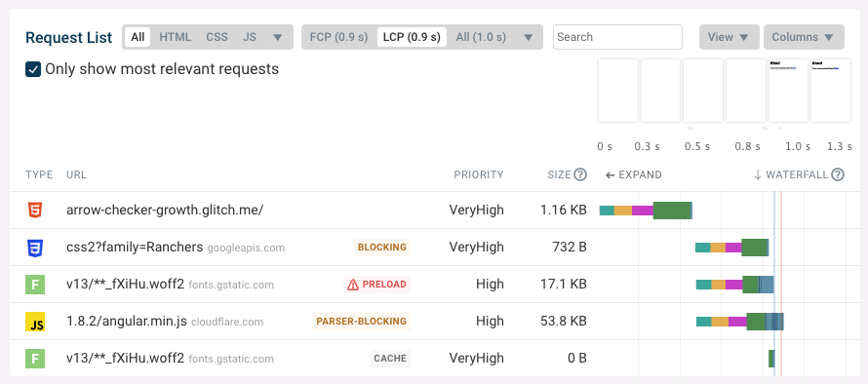This screenshot has height=384, width=868.
Task: Click the Search input field
Action: pyautogui.click(x=617, y=37)
